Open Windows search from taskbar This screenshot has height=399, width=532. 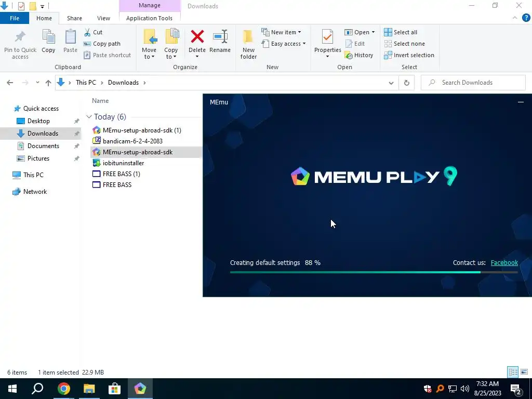coord(37,389)
